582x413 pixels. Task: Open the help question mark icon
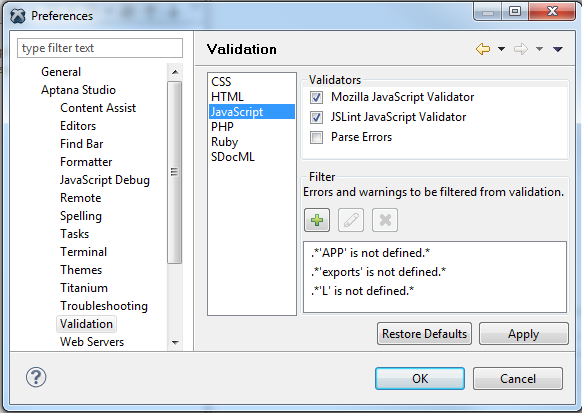click(x=36, y=377)
